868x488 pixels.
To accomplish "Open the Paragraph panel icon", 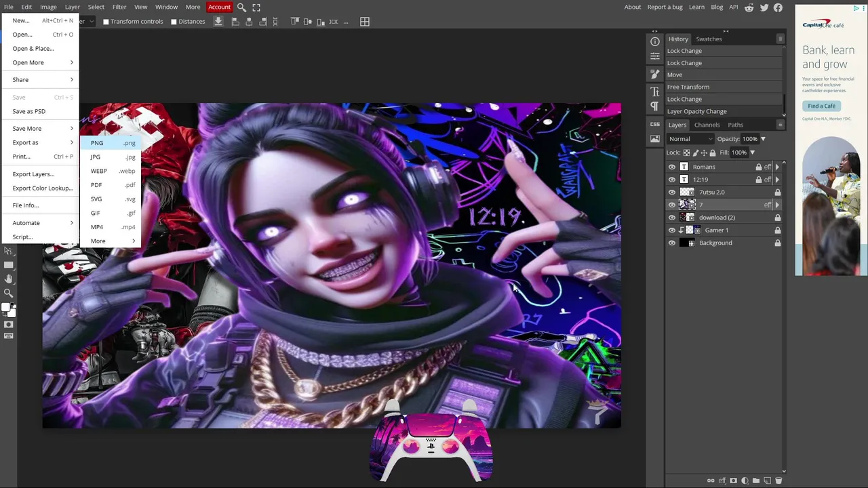I will (655, 106).
